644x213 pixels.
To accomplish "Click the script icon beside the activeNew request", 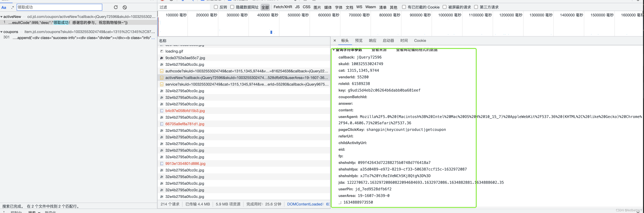I will 162,78.
